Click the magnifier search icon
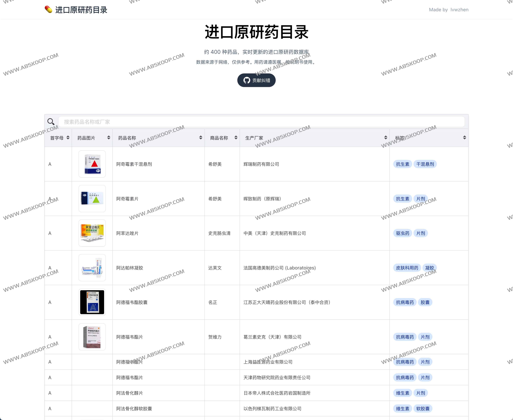This screenshot has height=420, width=513. (51, 121)
